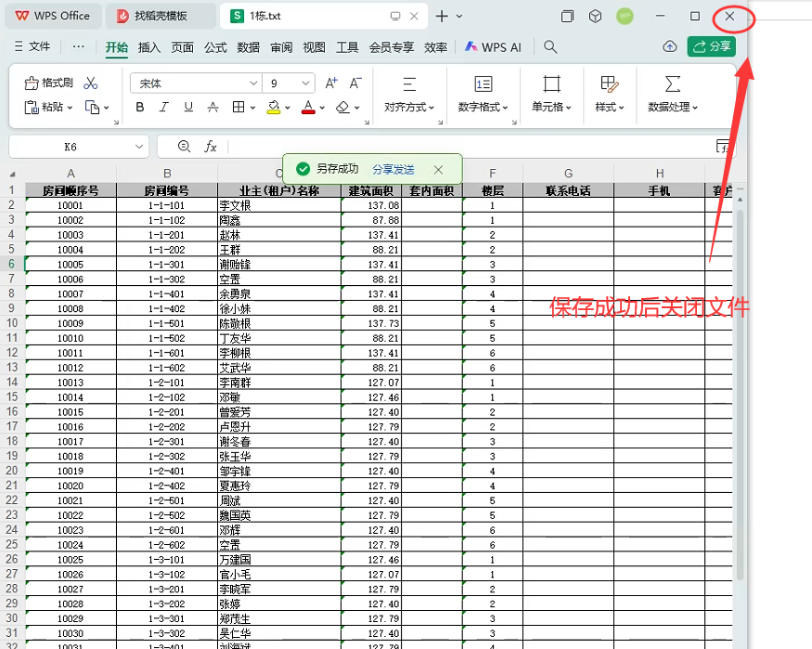Screen dimensions: 812x649
Task: Toggle Italic formatting
Action: [164, 108]
